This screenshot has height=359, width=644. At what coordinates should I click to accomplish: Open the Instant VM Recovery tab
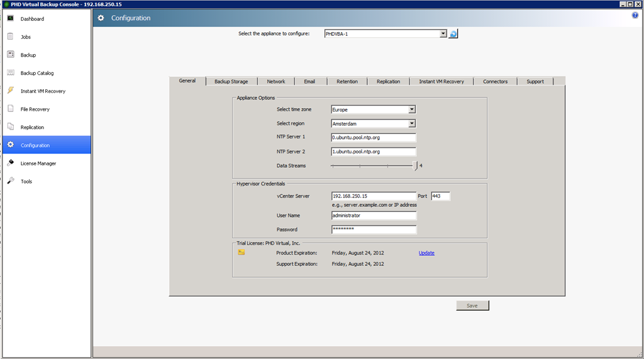tap(441, 81)
